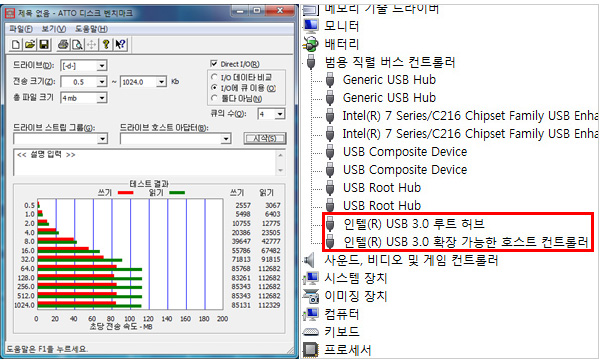600x362 pixels.
Task: Choose the 둘다 아님 radio option
Action: 214,99
